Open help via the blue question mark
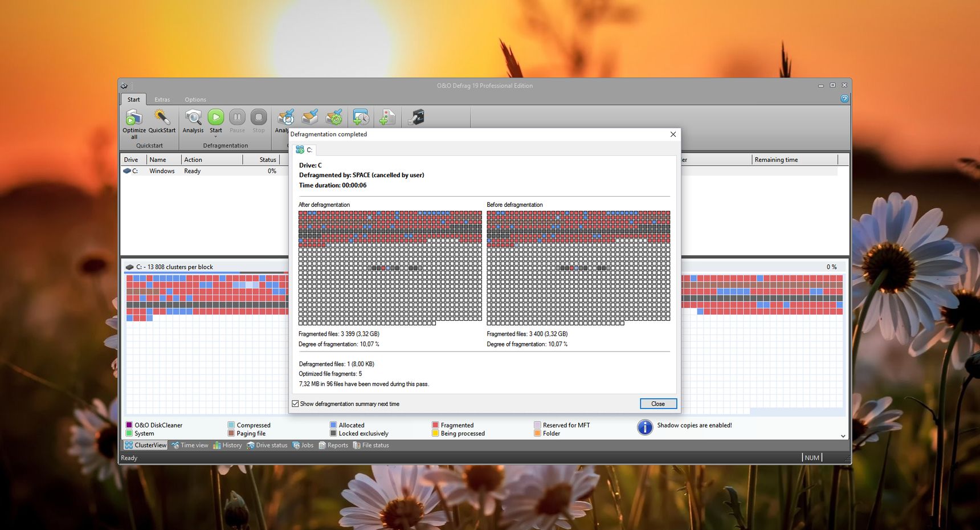This screenshot has height=530, width=980. 844,99
